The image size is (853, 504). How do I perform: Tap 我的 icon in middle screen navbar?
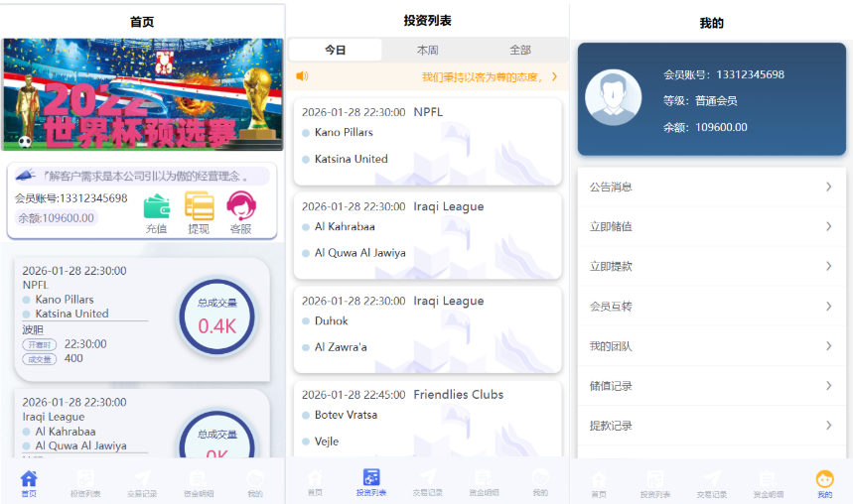(540, 477)
